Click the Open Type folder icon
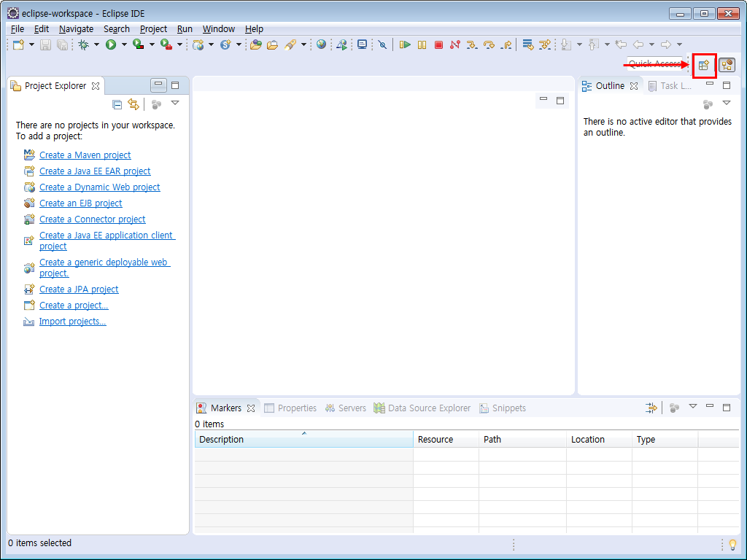 coord(256,44)
